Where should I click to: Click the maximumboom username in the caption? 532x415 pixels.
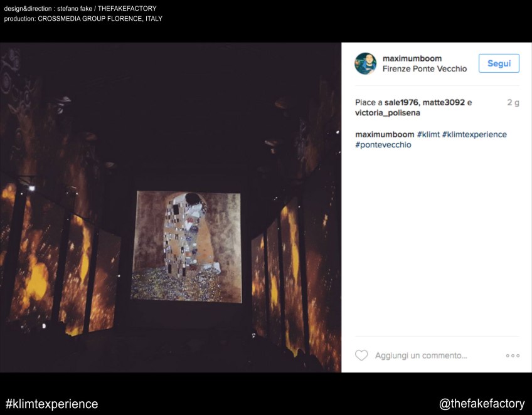[384, 134]
